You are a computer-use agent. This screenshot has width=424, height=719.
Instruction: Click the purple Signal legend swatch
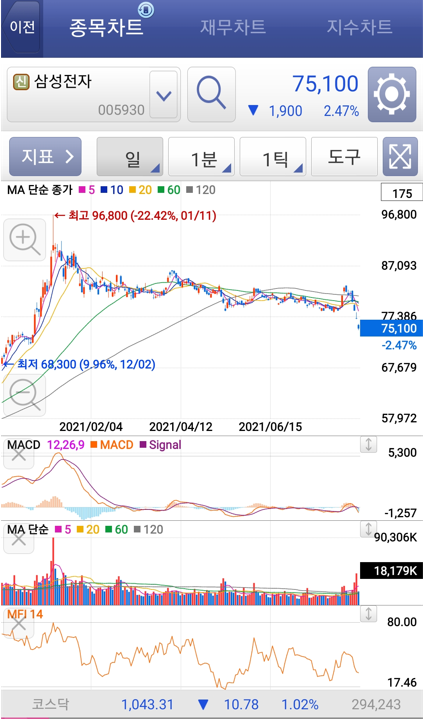click(x=143, y=444)
